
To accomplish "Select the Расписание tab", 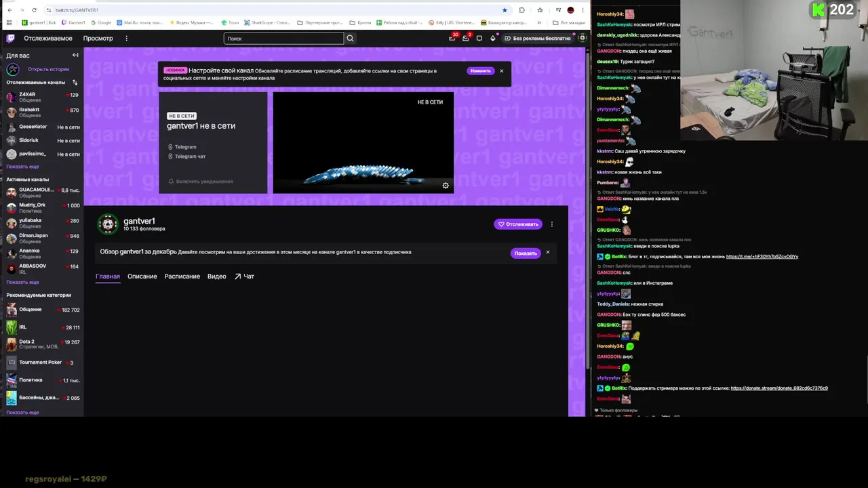I will [182, 277].
